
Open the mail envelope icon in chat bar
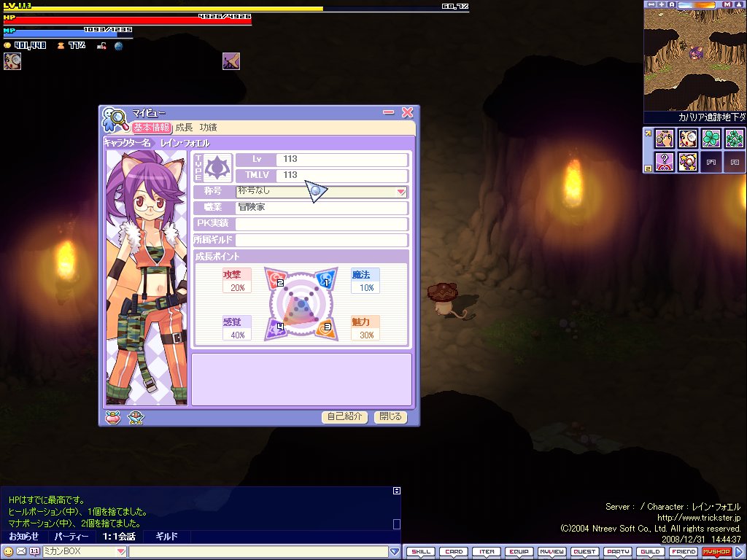pyautogui.click(x=21, y=551)
